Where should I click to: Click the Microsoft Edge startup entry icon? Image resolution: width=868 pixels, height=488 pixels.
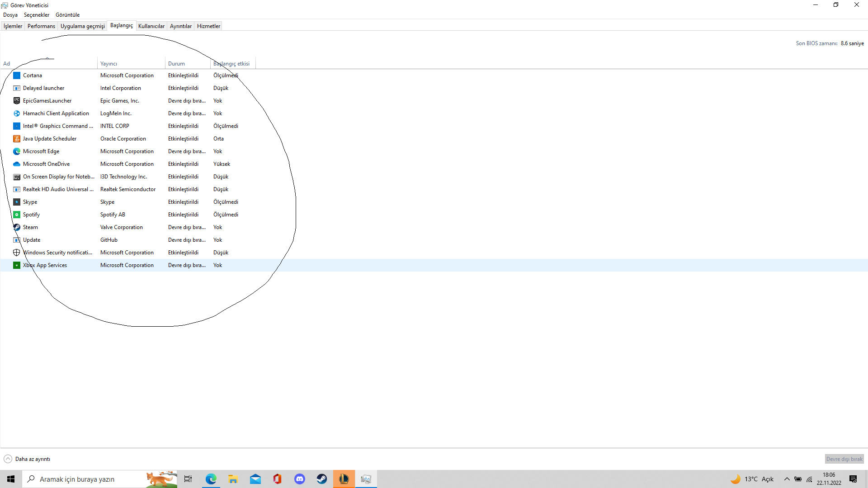(17, 151)
